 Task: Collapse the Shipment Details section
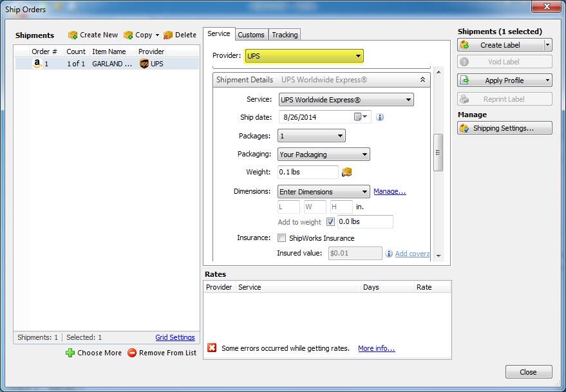(x=422, y=80)
